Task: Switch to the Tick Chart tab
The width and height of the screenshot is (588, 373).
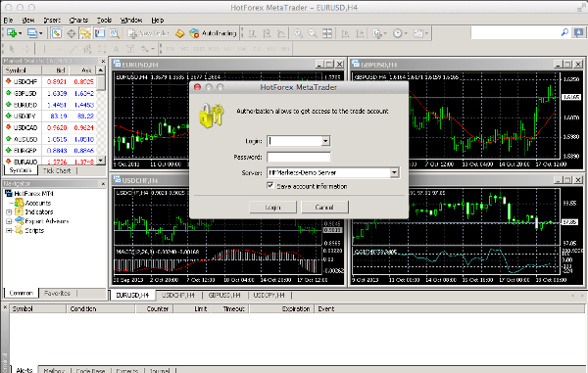Action: point(57,170)
